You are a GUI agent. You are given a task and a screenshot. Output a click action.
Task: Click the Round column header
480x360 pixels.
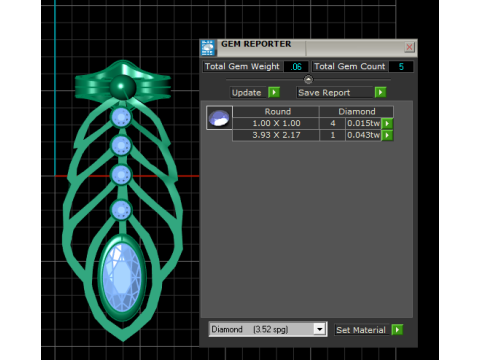click(276, 111)
